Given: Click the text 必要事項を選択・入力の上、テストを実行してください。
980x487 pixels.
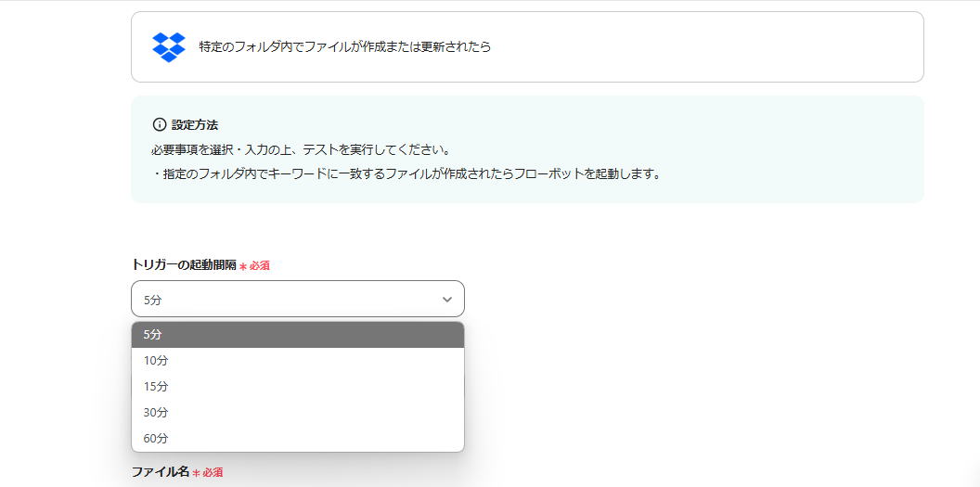Looking at the screenshot, I should (x=302, y=150).
